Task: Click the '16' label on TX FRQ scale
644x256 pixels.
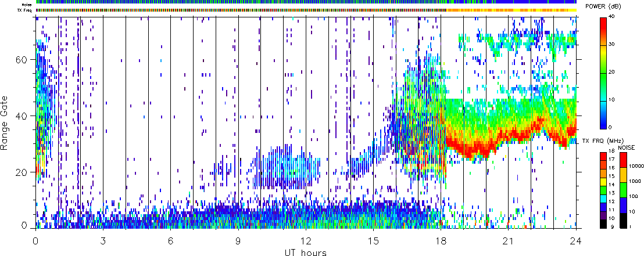Action: pyautogui.click(x=613, y=168)
